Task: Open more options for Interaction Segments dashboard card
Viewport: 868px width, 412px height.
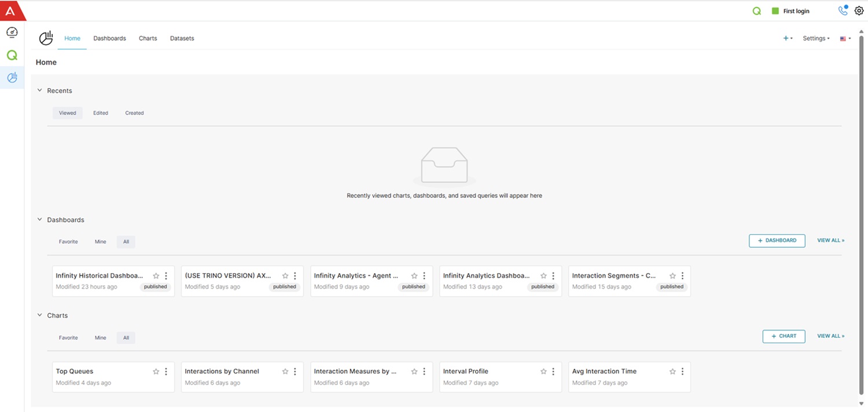Action: pos(682,276)
